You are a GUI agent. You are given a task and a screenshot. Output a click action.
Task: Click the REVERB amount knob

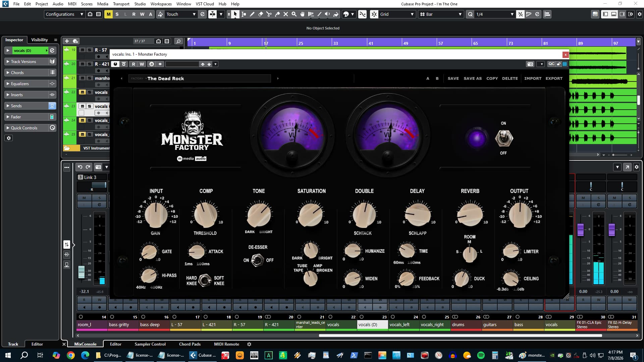[470, 215]
